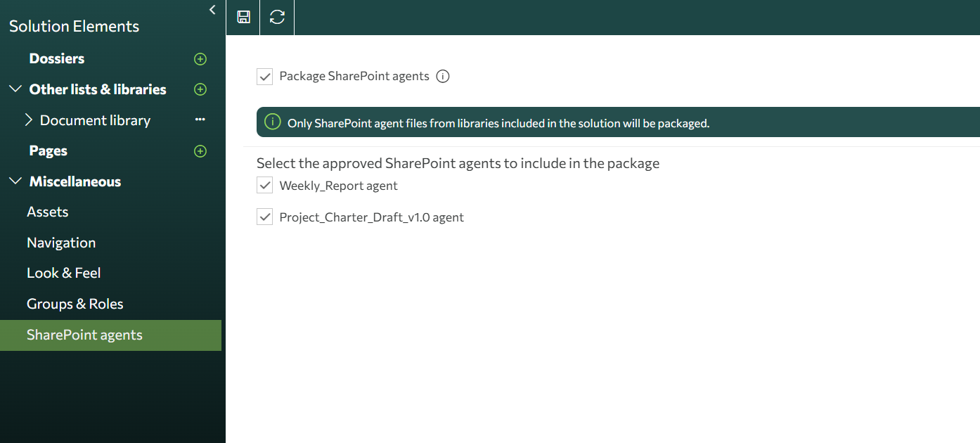Refresh the SharePoint agents list

[x=276, y=17]
